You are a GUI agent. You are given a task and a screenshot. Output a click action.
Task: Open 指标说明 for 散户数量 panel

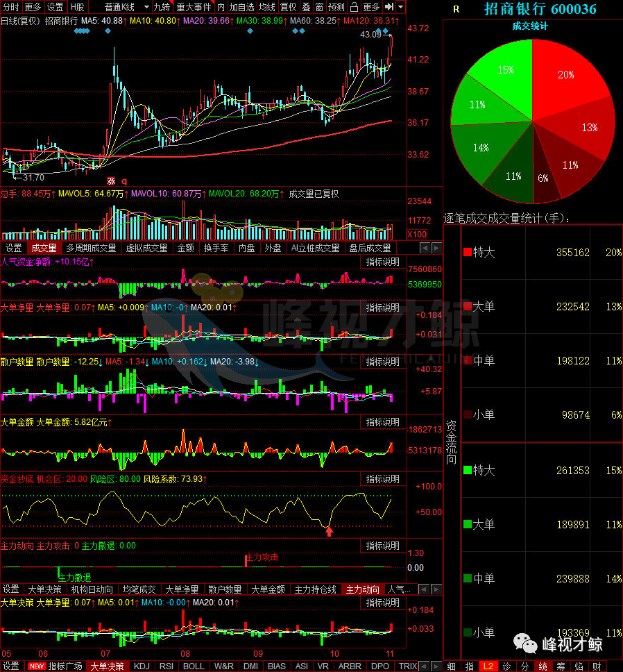point(382,362)
